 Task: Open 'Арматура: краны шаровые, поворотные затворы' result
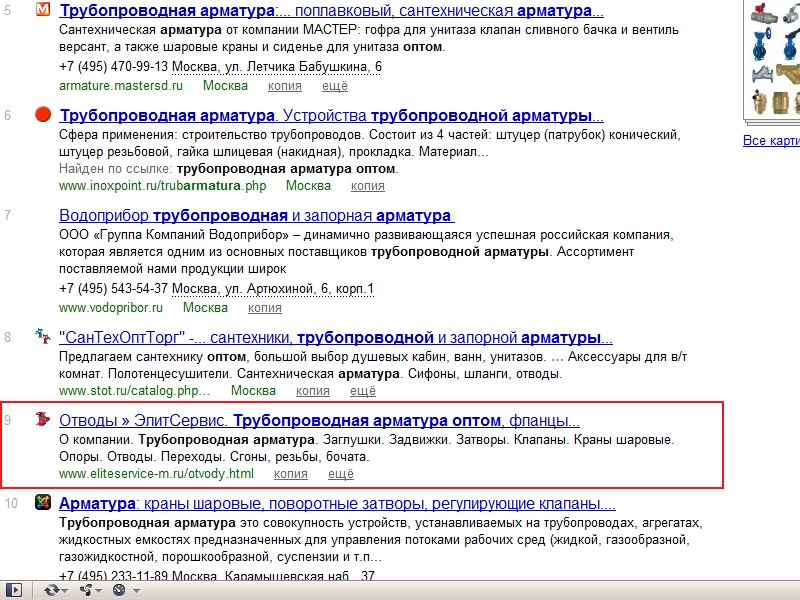click(337, 504)
